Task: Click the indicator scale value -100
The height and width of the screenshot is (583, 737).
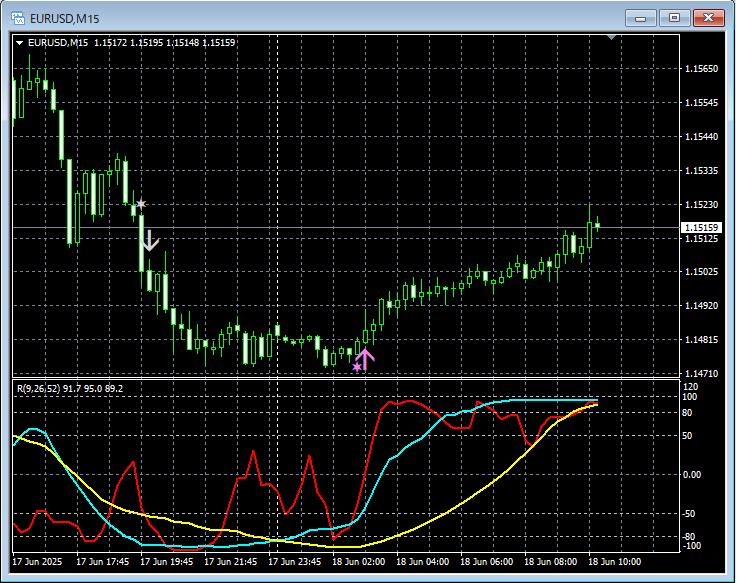Action: [x=690, y=546]
